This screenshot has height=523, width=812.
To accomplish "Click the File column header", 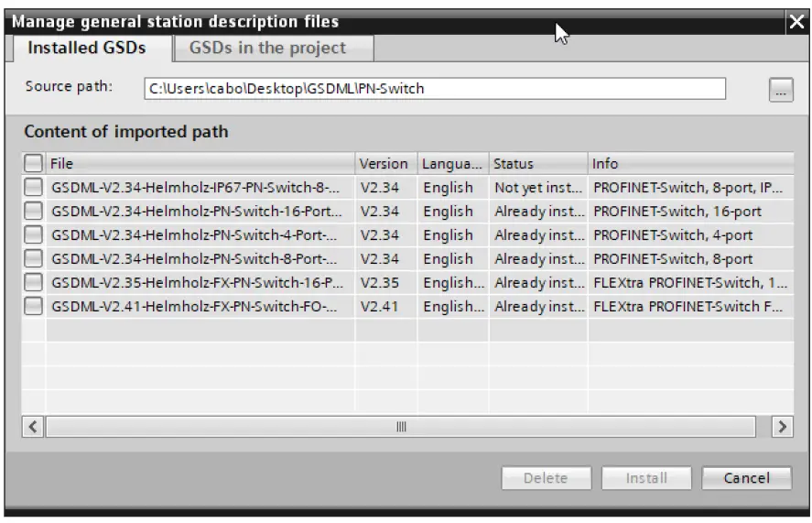I will pos(200,163).
